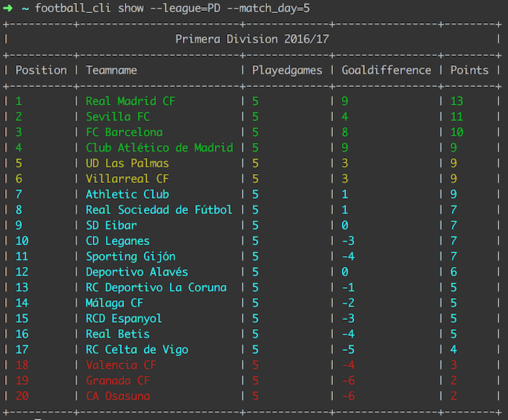Select the Sporting Gijón team name

(131, 257)
